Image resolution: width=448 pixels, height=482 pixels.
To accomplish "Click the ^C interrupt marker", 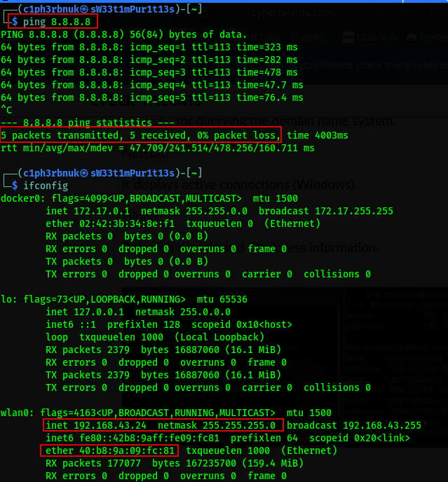I will point(6,109).
